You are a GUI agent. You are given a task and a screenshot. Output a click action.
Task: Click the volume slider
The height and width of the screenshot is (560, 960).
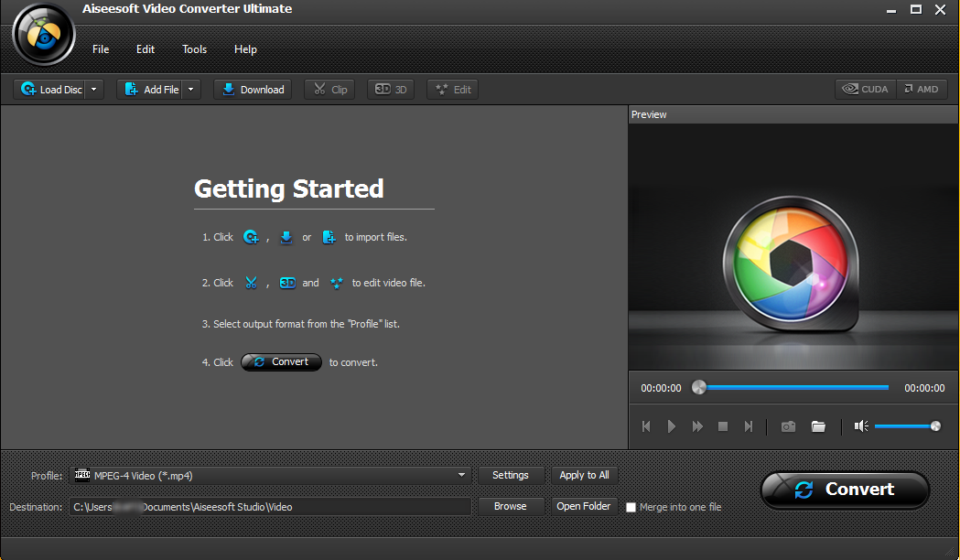(x=907, y=426)
